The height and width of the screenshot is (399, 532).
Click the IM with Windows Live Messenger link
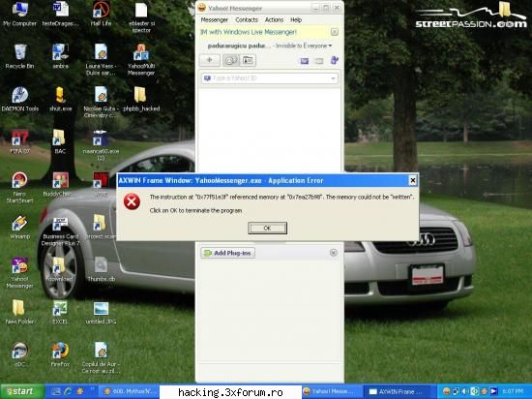[249, 32]
